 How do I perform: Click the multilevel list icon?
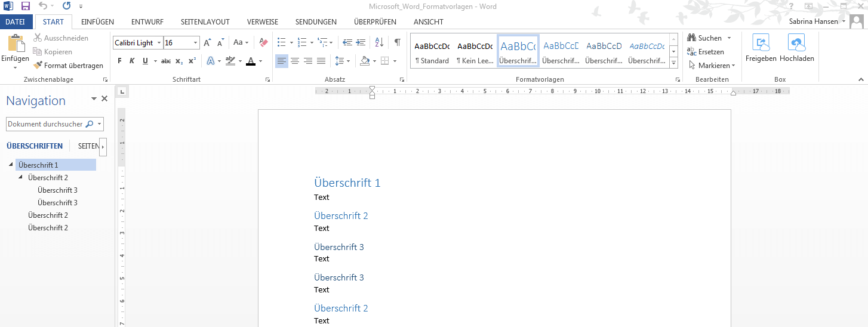(x=322, y=43)
